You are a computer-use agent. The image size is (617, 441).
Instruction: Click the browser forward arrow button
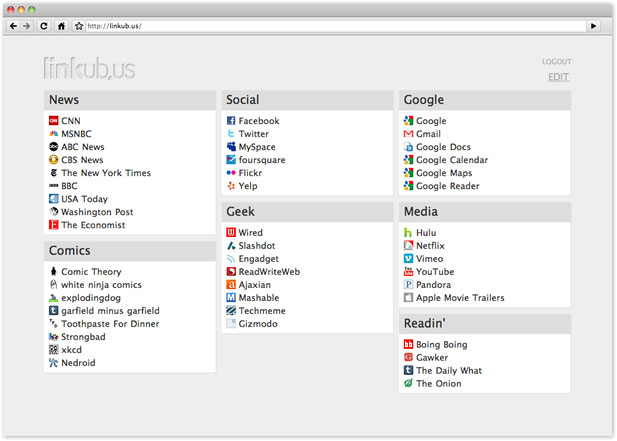[x=27, y=25]
